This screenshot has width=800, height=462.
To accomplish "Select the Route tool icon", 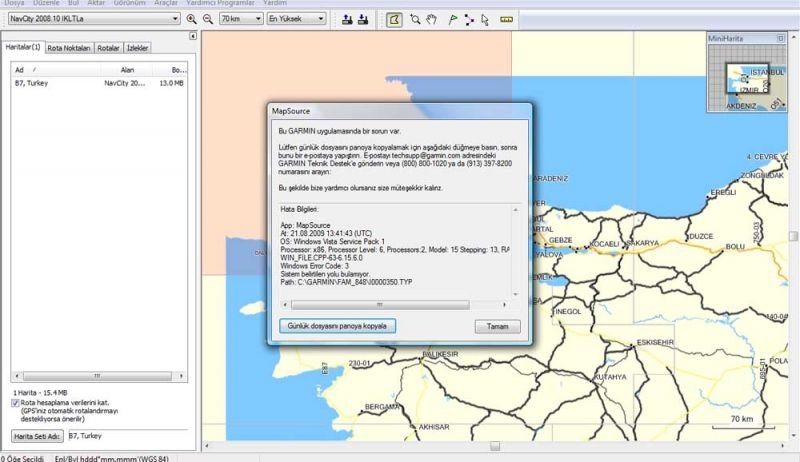I will (x=469, y=19).
